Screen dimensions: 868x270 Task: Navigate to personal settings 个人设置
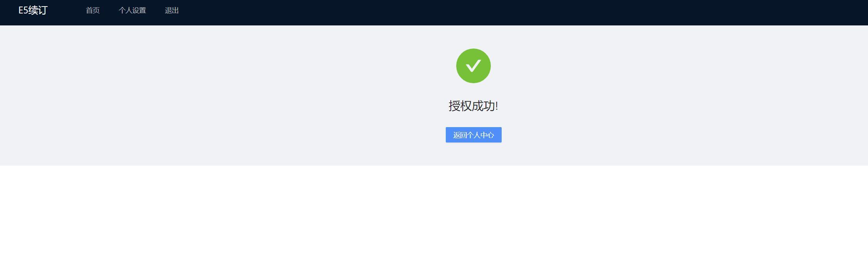(132, 10)
